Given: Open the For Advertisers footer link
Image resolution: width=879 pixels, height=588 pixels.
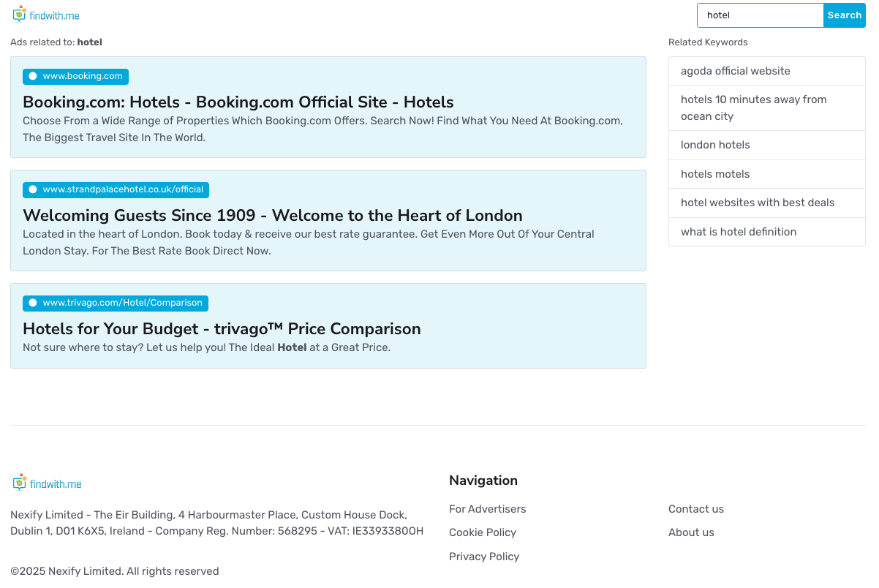Looking at the screenshot, I should pos(488,509).
